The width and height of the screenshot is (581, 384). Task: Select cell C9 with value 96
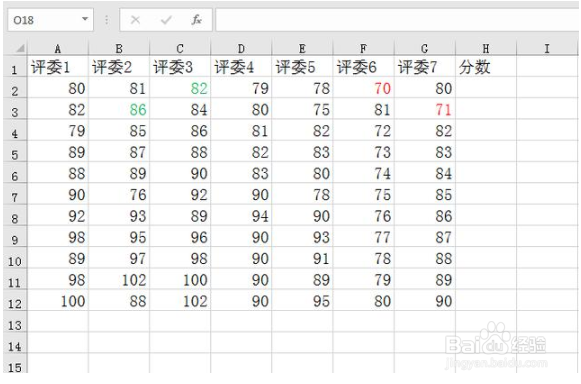pos(180,237)
